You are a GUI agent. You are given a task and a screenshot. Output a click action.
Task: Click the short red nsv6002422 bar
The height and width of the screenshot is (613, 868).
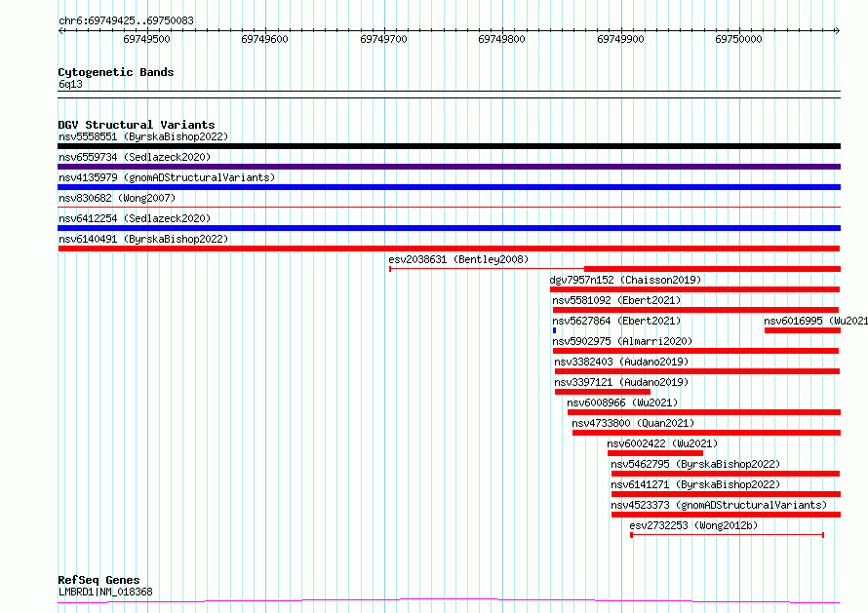tap(655, 453)
